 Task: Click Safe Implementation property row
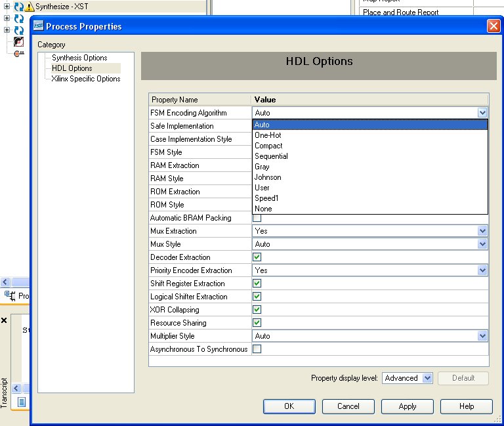[200, 126]
